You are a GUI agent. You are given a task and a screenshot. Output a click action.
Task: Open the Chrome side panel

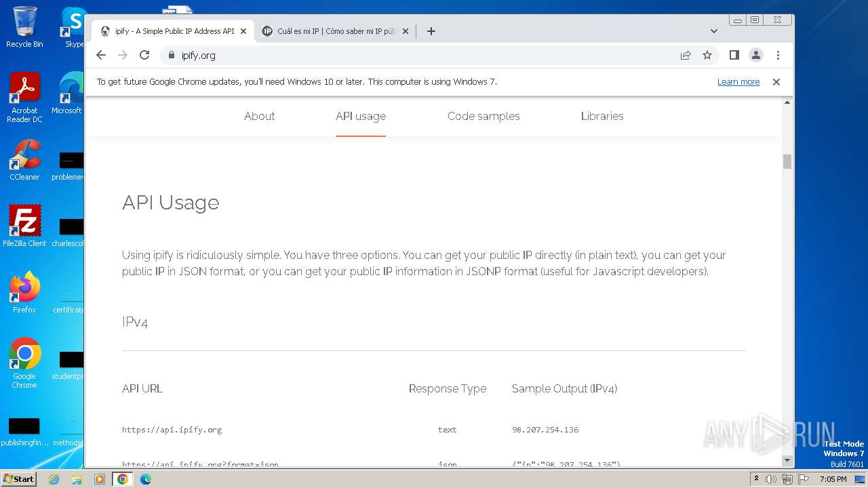point(734,55)
